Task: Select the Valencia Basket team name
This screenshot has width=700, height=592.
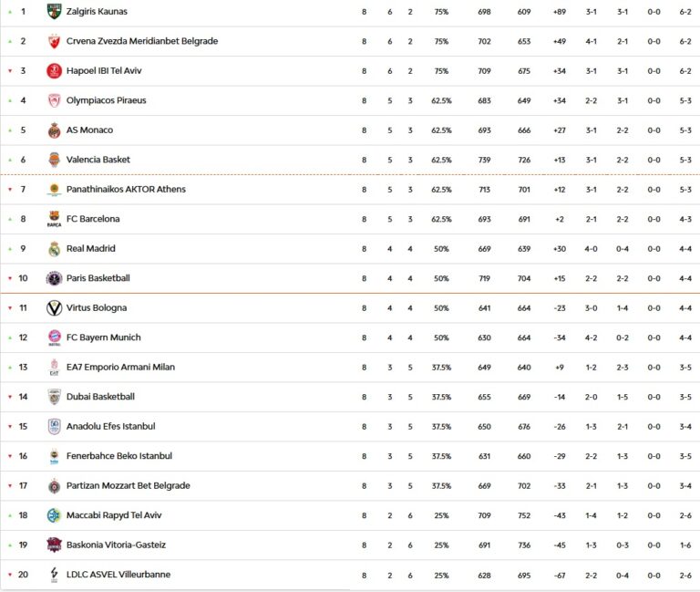Action: pyautogui.click(x=98, y=160)
